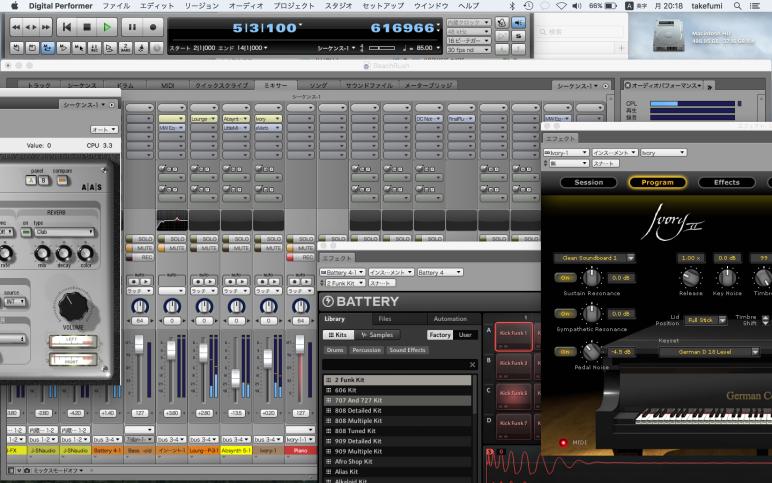Toggle Sympathetic Resonance On in Ivory

pos(565,314)
